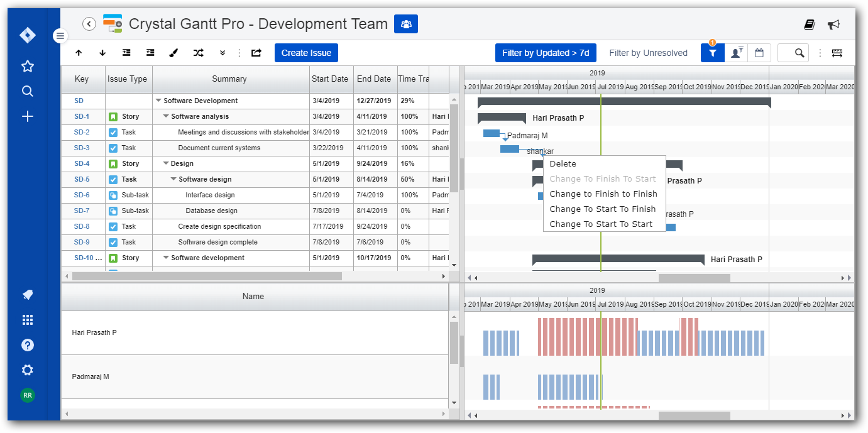Image resolution: width=868 pixels, height=433 pixels.
Task: Open search in the left sidebar
Action: (28, 91)
